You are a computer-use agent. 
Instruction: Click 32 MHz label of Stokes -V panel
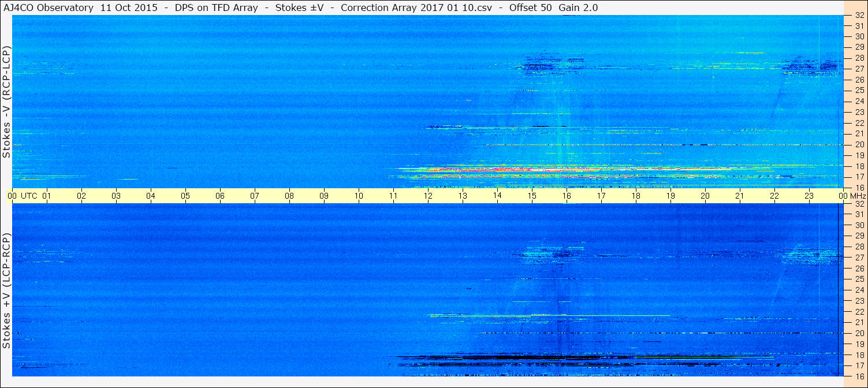(x=859, y=15)
